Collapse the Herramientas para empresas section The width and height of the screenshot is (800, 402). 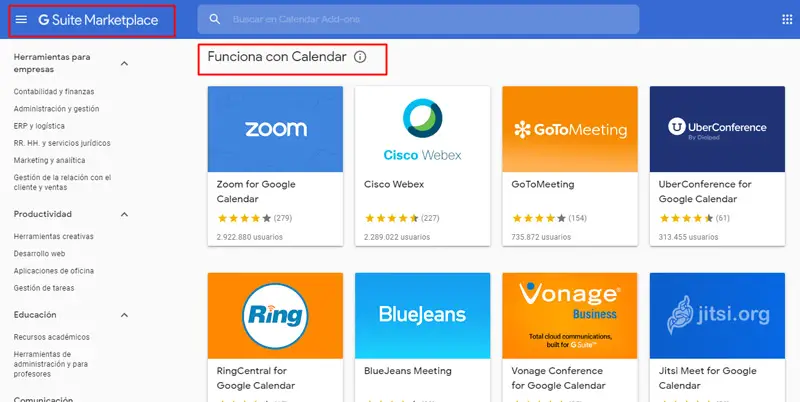click(x=125, y=63)
